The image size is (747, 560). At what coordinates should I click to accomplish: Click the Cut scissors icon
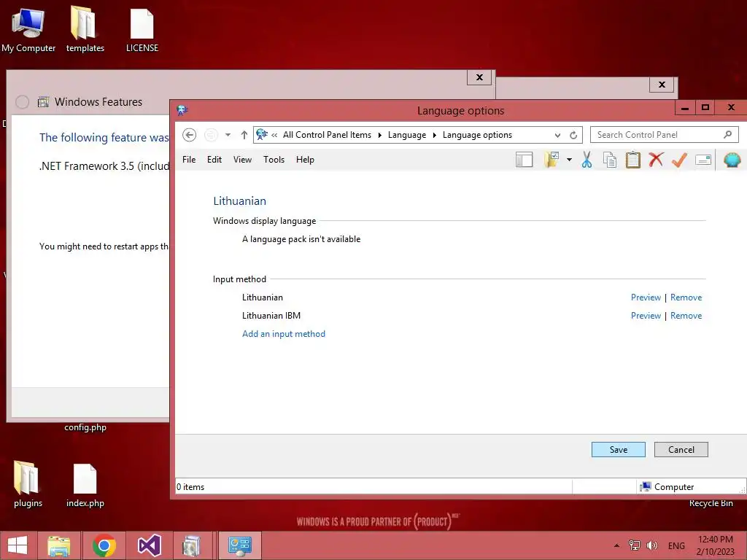[587, 160]
